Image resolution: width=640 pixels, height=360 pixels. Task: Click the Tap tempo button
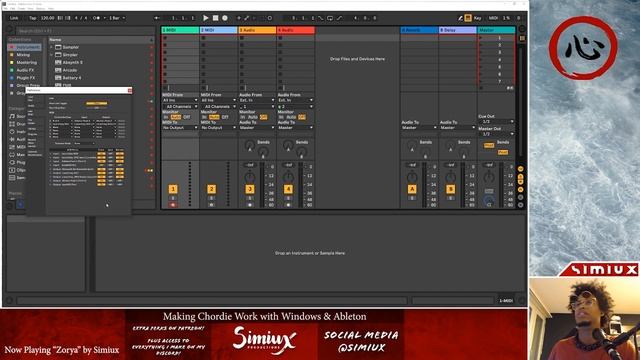[x=33, y=18]
